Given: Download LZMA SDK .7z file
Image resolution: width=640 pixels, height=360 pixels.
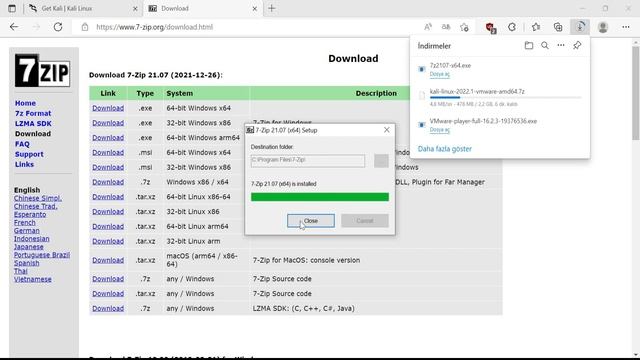Looking at the screenshot, I should pyautogui.click(x=108, y=309).
